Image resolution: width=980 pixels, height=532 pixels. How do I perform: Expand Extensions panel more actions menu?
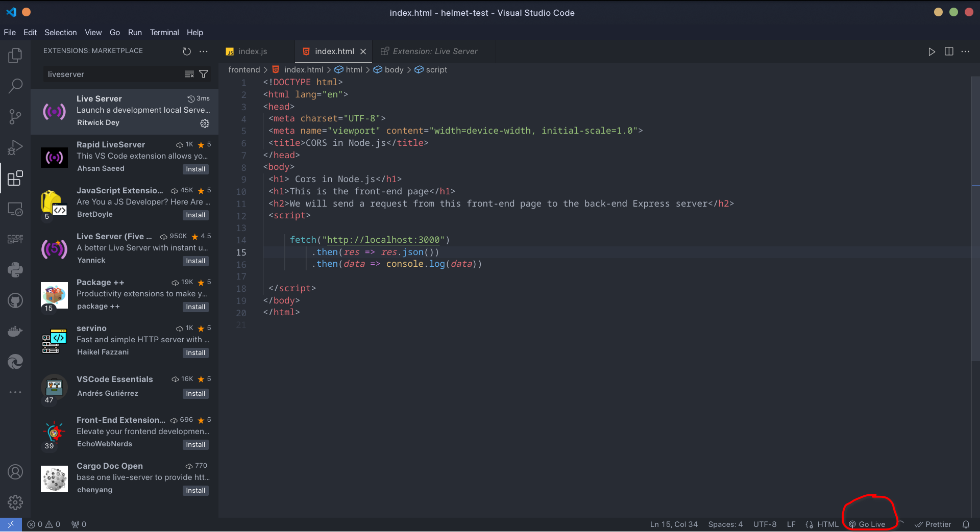pyautogui.click(x=204, y=51)
